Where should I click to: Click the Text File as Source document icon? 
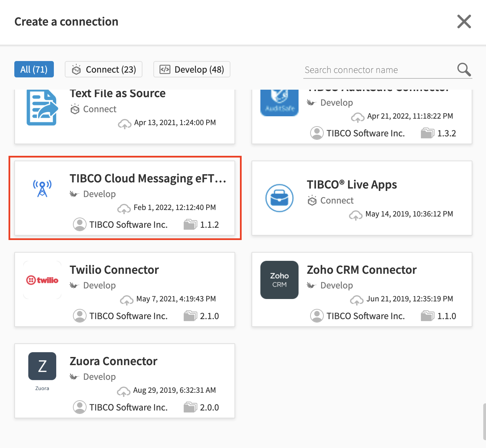click(x=42, y=107)
